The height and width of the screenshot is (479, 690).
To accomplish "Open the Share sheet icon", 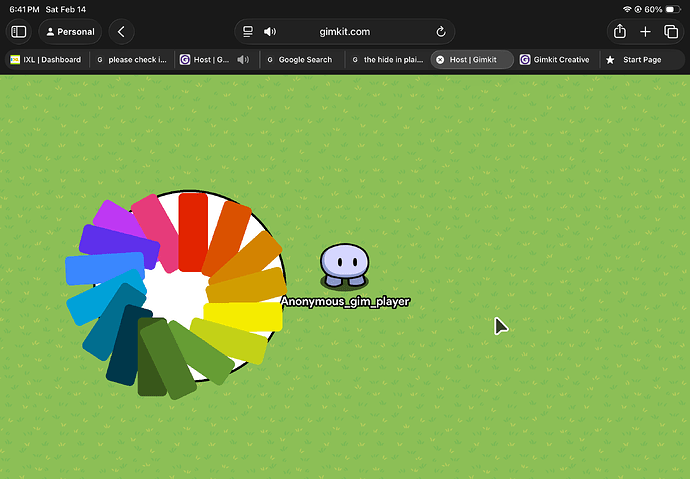I will pos(620,32).
